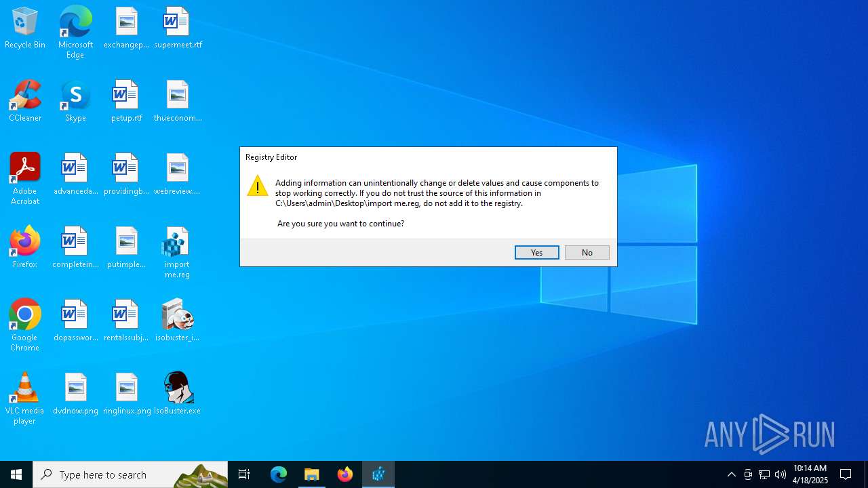Select the providingb... Word document icon
868x488 pixels.
coord(126,174)
